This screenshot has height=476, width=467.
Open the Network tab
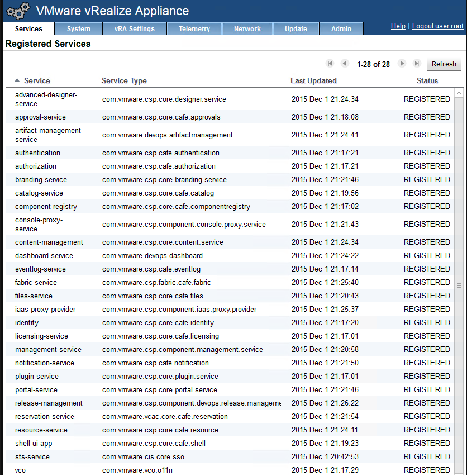247,29
